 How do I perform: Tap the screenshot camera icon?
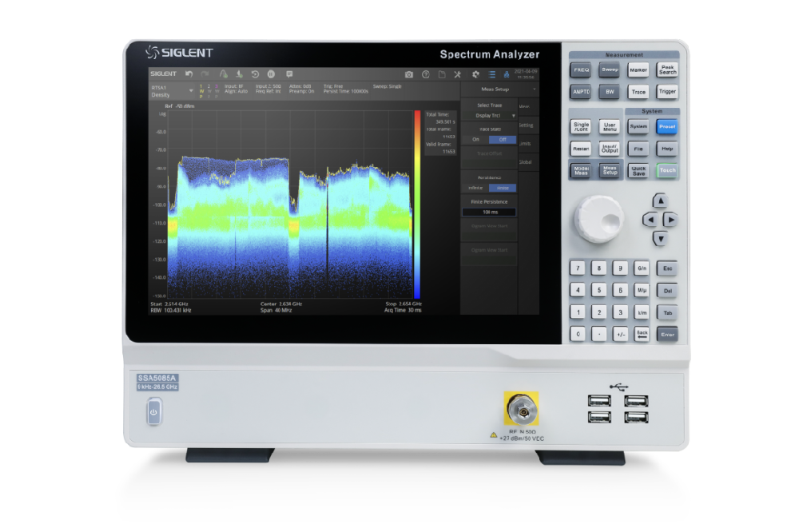pyautogui.click(x=409, y=74)
